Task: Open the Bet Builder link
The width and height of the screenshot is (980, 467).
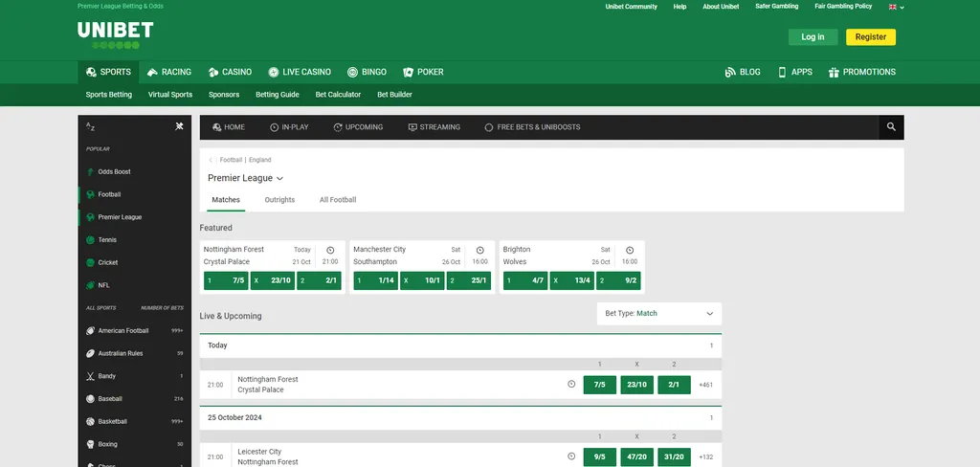Action: [394, 95]
